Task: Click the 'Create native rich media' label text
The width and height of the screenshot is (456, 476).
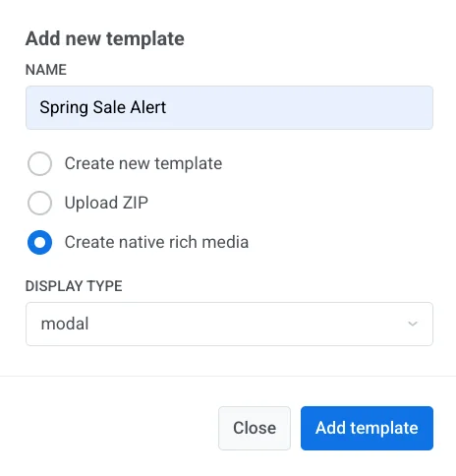Action: tap(156, 242)
